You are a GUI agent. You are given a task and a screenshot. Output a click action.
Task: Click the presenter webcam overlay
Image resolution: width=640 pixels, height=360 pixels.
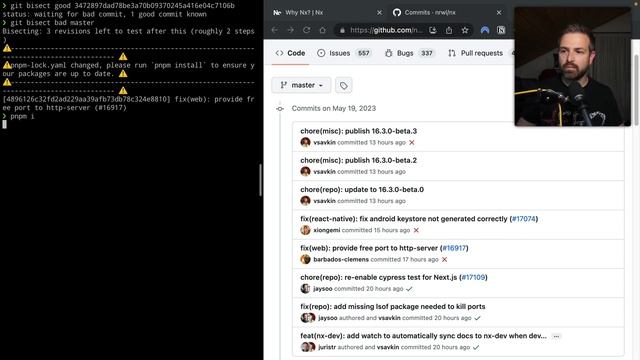tap(572, 67)
